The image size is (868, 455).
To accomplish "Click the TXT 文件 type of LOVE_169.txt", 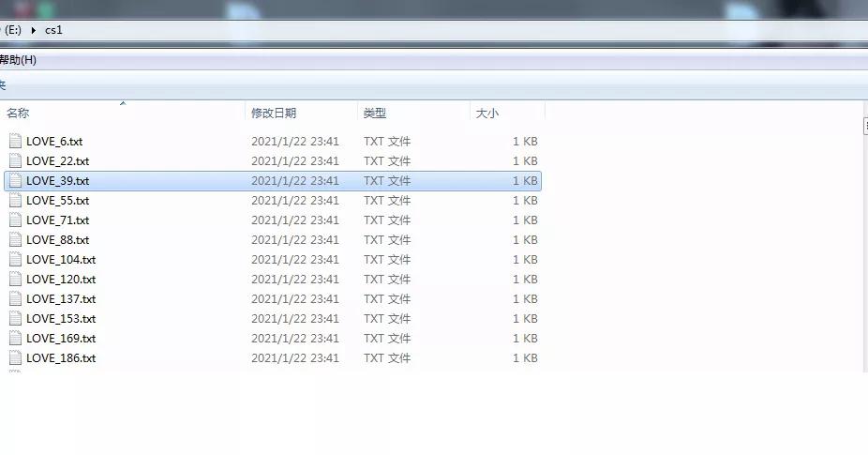I will 387,338.
